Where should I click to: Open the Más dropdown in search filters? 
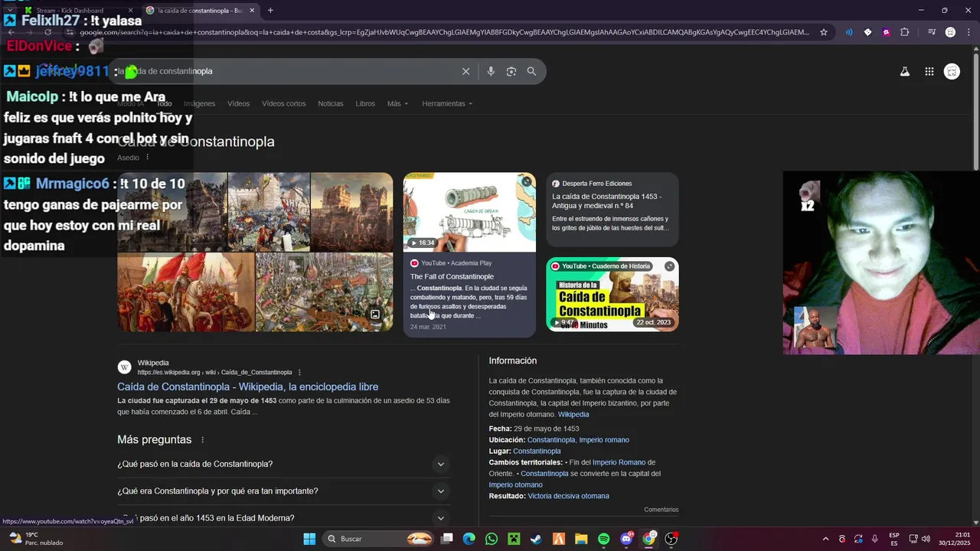[397, 103]
